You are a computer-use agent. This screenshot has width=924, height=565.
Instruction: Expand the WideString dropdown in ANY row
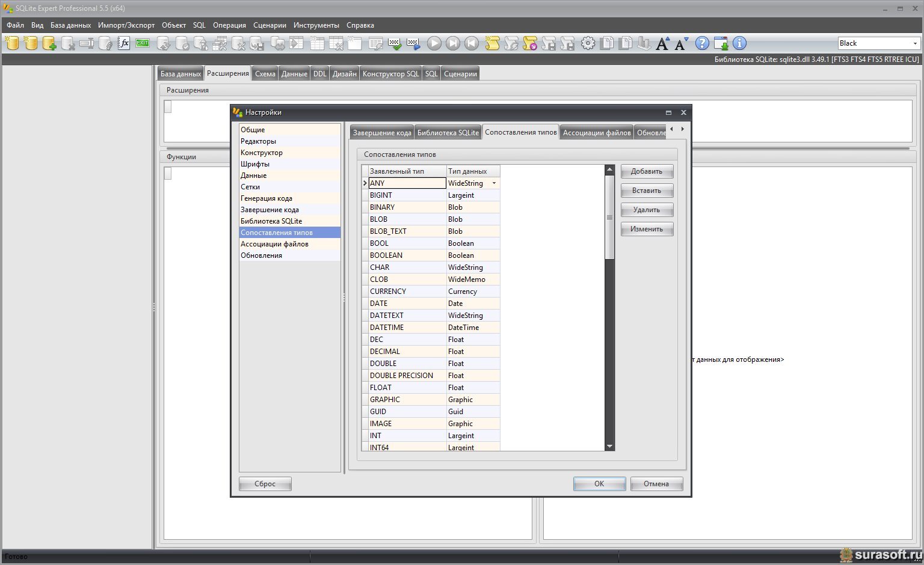[x=494, y=183]
